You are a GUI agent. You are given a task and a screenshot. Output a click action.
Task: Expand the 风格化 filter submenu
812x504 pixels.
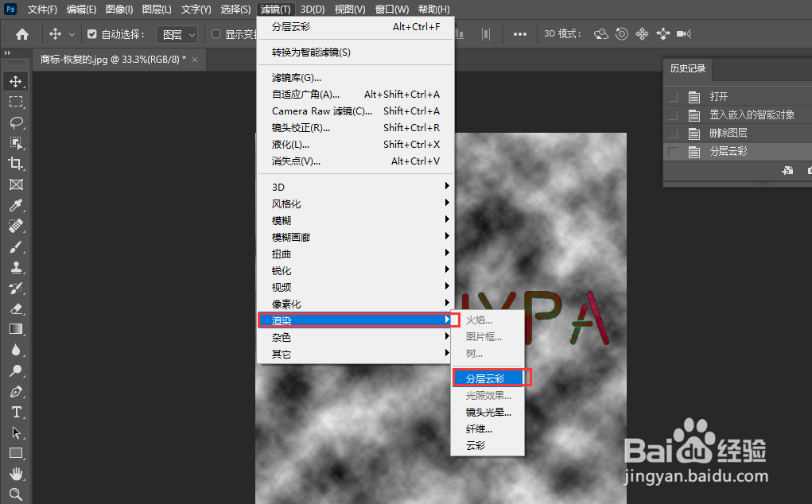(282, 203)
